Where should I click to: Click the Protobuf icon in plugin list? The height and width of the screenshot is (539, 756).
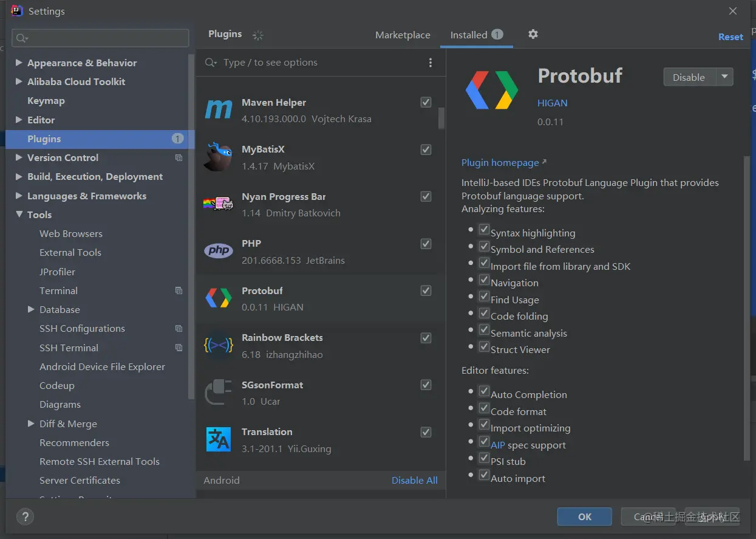[219, 298]
